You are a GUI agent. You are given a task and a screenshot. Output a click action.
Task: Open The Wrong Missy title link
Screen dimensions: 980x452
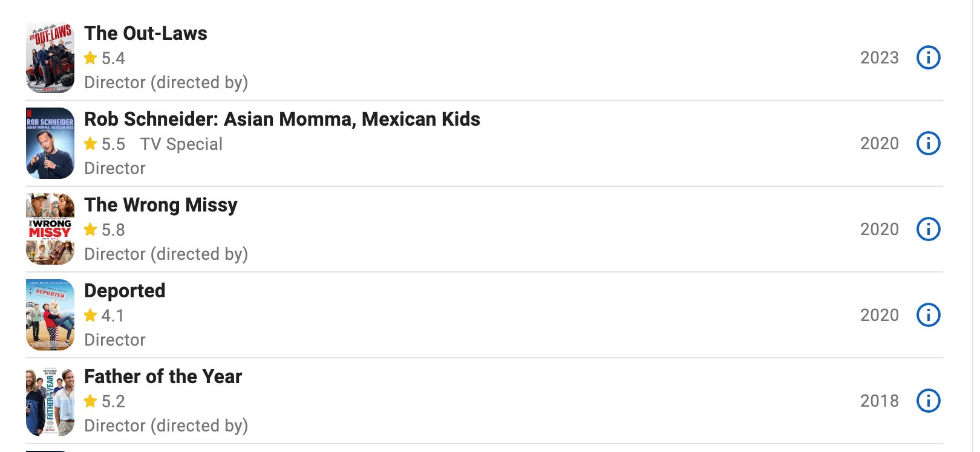pos(161,205)
